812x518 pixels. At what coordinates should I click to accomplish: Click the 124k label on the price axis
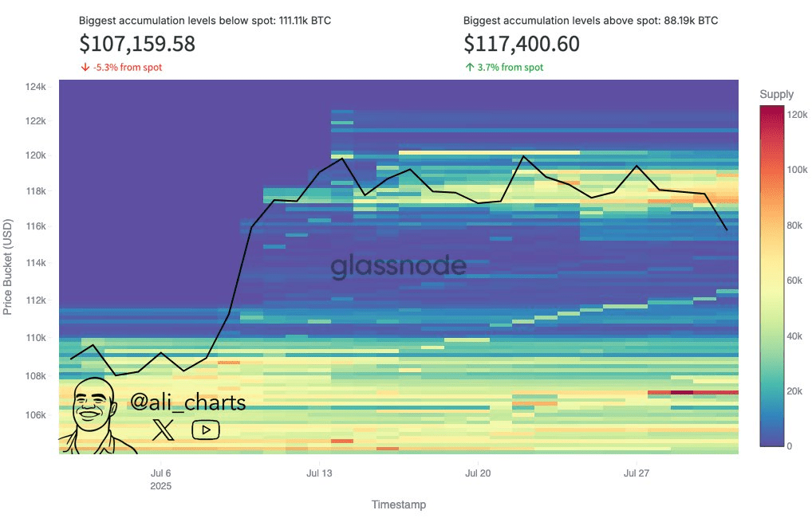point(36,87)
